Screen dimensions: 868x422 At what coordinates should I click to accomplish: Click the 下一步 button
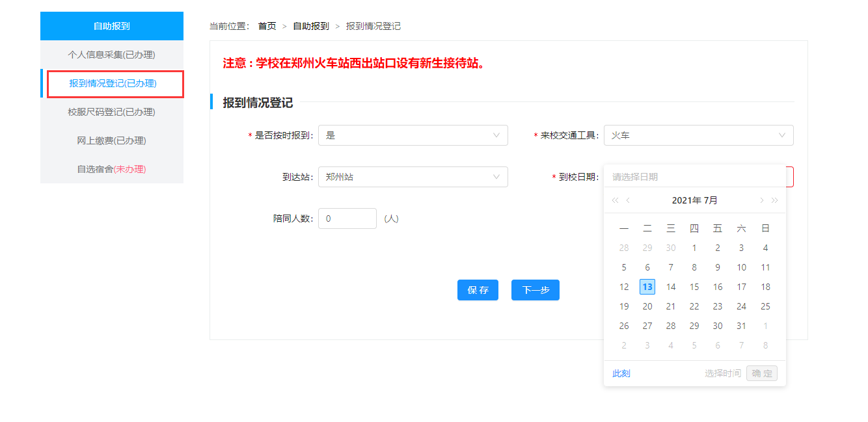click(535, 290)
